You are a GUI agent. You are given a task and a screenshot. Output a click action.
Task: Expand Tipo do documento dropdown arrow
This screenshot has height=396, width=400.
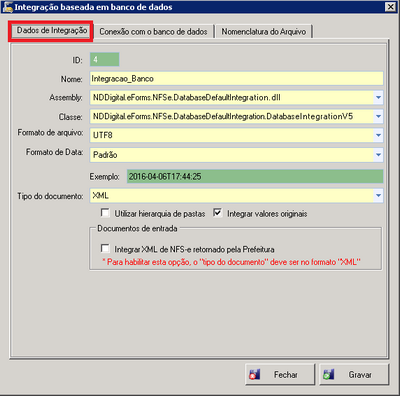(x=378, y=196)
